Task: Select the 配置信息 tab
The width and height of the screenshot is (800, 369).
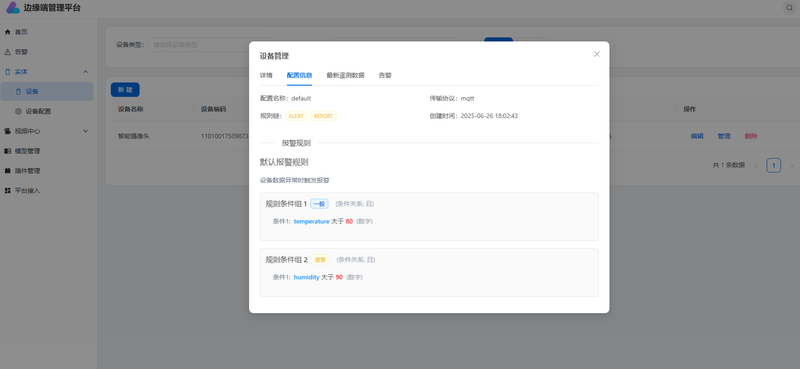Action: pos(299,76)
